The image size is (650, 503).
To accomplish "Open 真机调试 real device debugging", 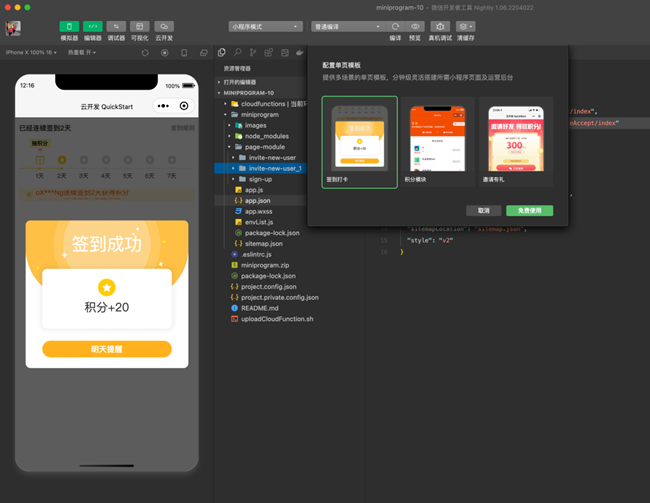I will coord(440,26).
